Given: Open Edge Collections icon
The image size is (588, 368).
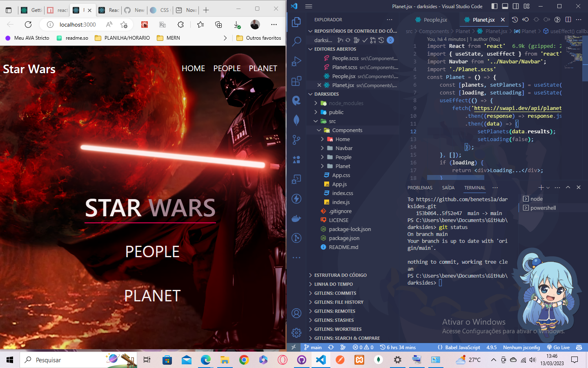Looking at the screenshot, I should coord(218,25).
